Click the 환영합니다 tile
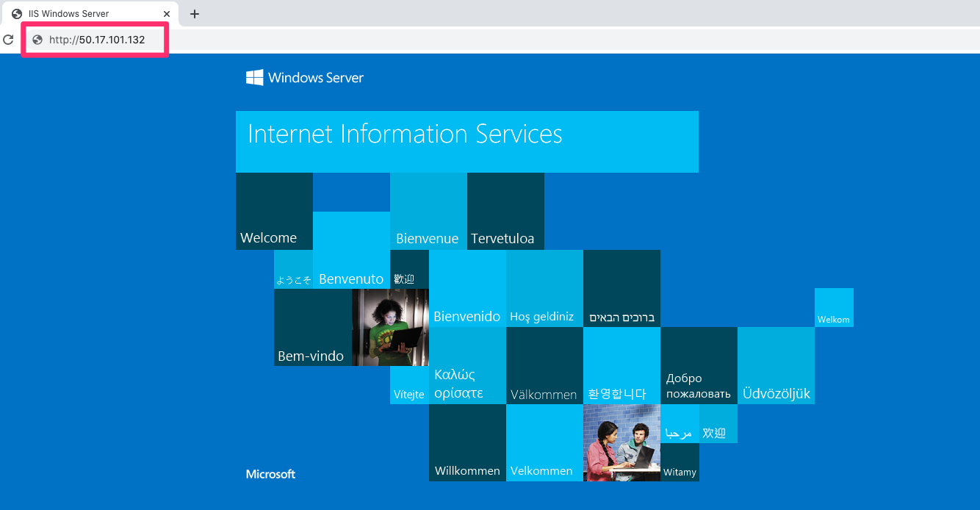This screenshot has height=510, width=980. tap(621, 365)
